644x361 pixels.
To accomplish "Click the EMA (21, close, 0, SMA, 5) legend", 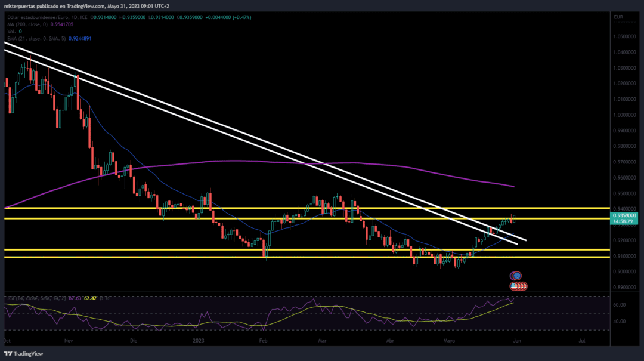I will pos(49,38).
